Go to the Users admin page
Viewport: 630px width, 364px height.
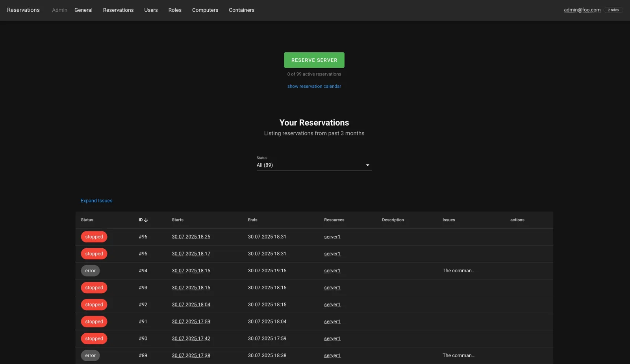[x=151, y=10]
